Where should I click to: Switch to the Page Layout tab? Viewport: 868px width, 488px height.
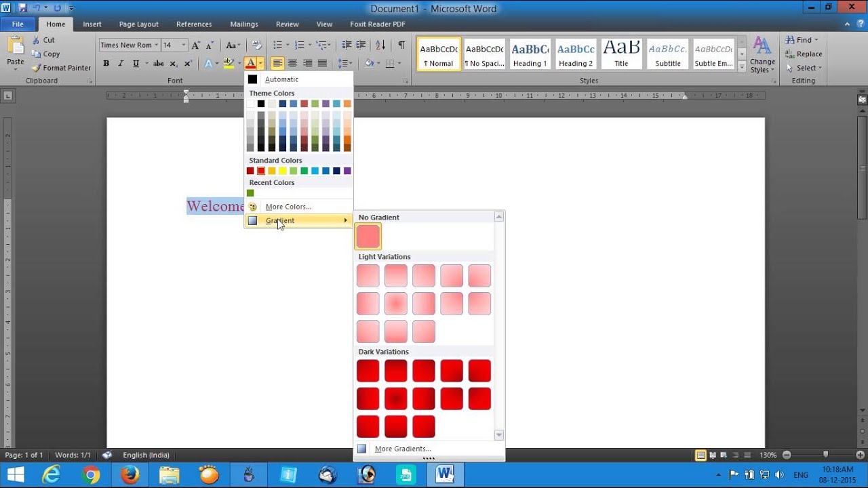click(x=138, y=24)
